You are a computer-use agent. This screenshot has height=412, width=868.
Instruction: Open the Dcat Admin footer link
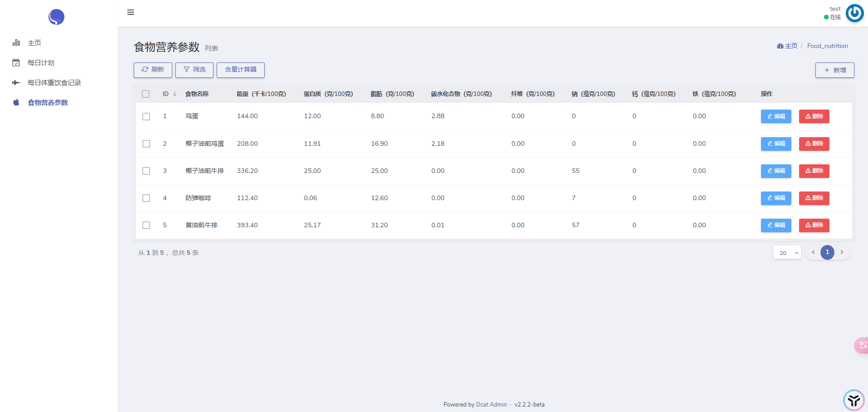[491, 404]
